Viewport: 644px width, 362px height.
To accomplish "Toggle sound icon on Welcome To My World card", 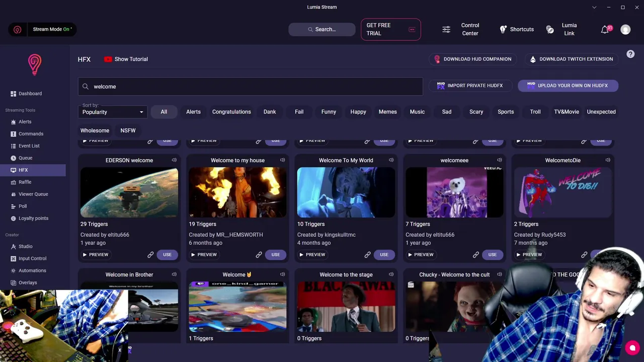I will coord(391,160).
